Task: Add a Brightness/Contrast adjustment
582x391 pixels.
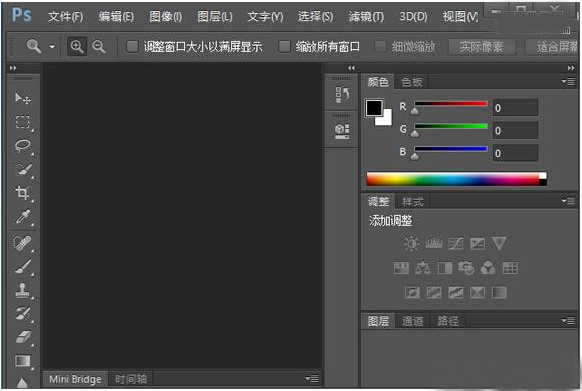Action: tap(411, 244)
